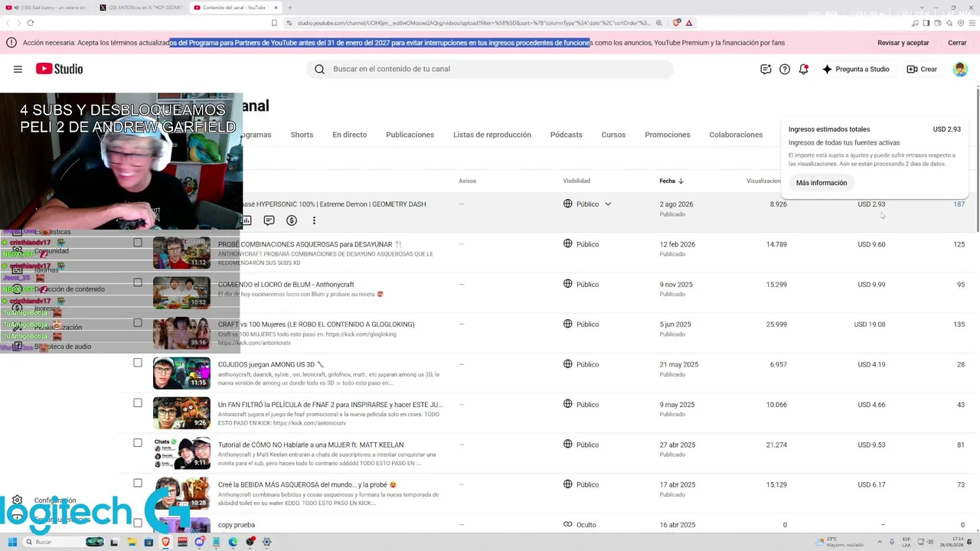Screen dimensions: 980x551
Task: Switch to the Shorts tab
Action: tap(302, 135)
